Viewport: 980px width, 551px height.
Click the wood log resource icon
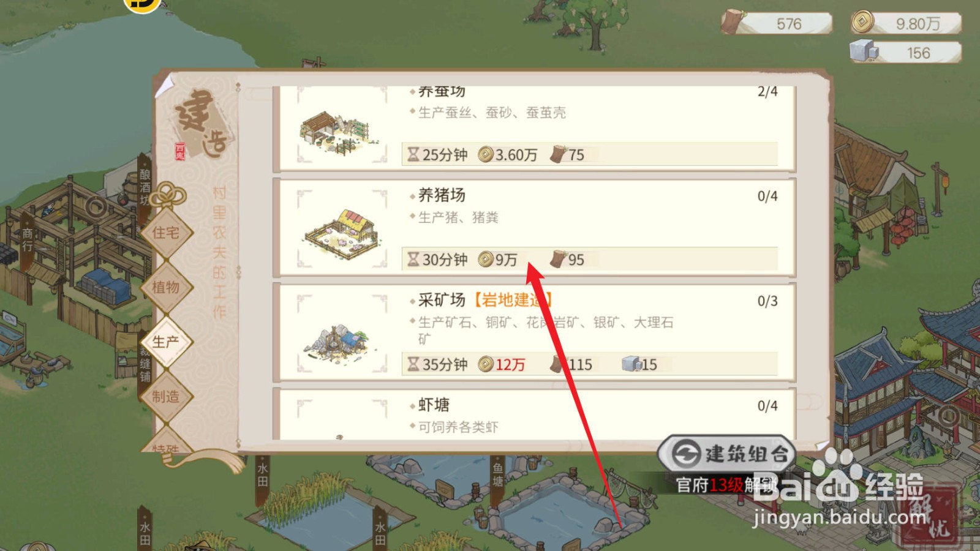click(732, 22)
